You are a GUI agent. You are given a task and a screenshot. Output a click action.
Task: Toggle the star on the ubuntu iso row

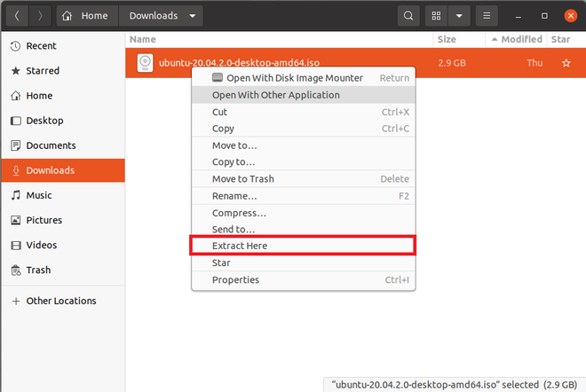click(566, 63)
